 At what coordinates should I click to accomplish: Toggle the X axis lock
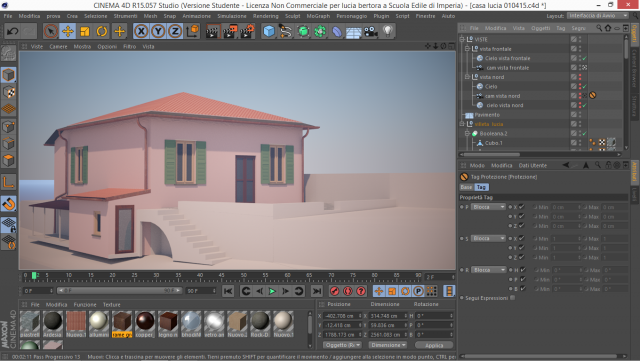[x=141, y=31]
